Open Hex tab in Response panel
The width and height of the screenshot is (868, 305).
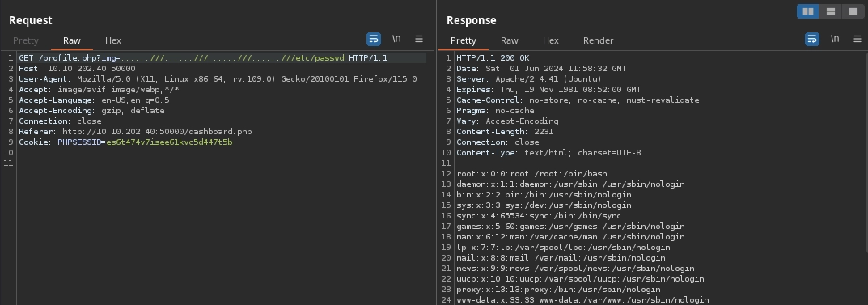[550, 40]
